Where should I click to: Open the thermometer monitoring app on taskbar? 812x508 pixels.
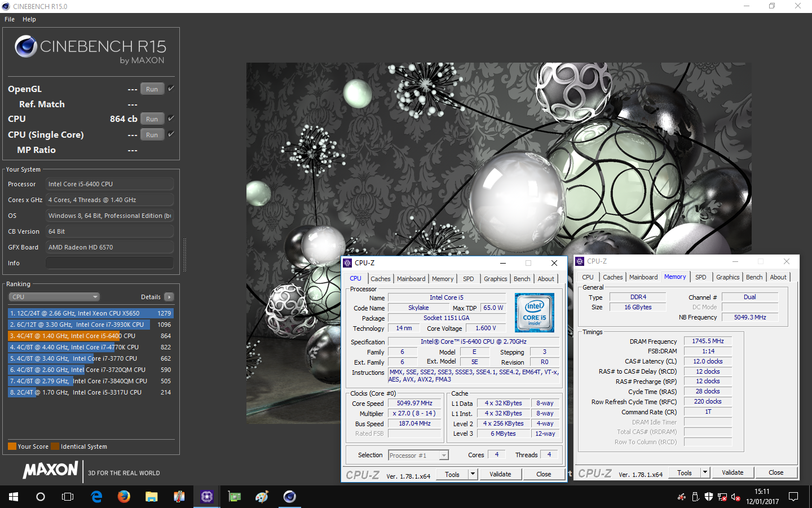(x=179, y=497)
